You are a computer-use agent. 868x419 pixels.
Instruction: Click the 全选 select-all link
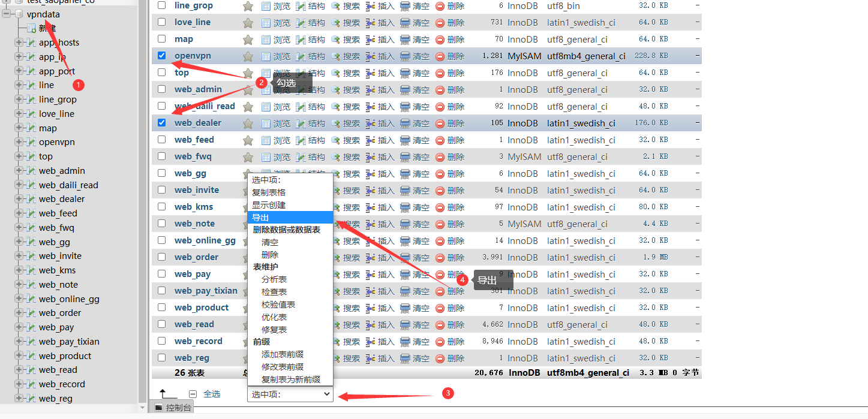[x=212, y=394]
